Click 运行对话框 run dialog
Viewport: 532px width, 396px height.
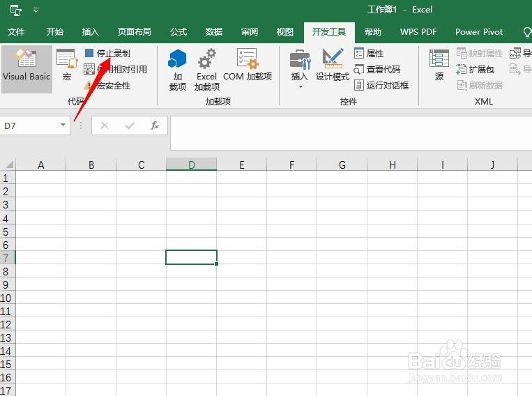click(x=381, y=85)
